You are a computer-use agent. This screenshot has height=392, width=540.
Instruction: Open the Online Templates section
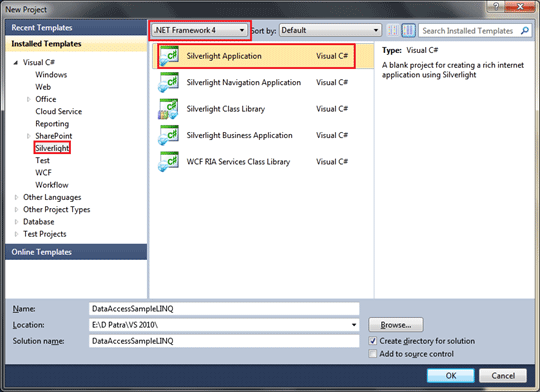76,252
